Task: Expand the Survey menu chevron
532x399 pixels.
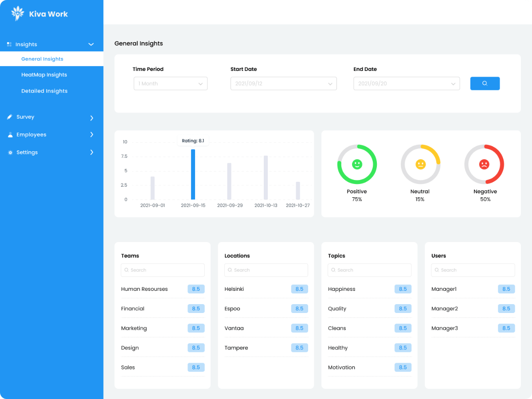Action: [92, 118]
